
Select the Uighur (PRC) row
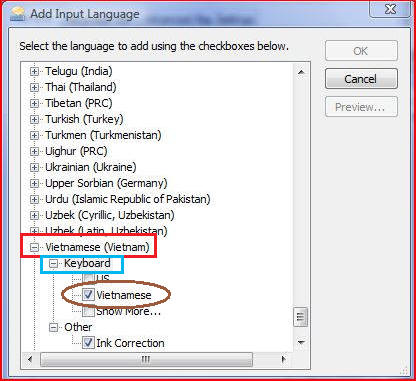(x=76, y=151)
